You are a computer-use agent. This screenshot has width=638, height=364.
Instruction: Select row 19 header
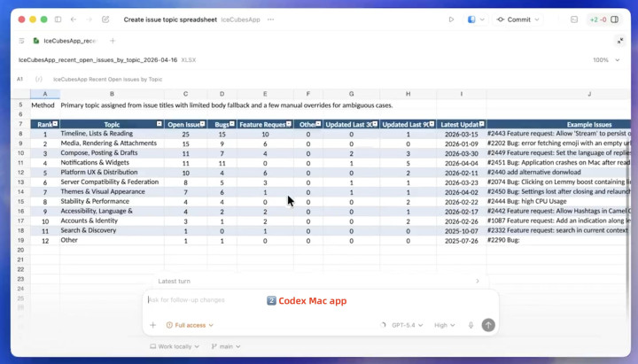20,240
